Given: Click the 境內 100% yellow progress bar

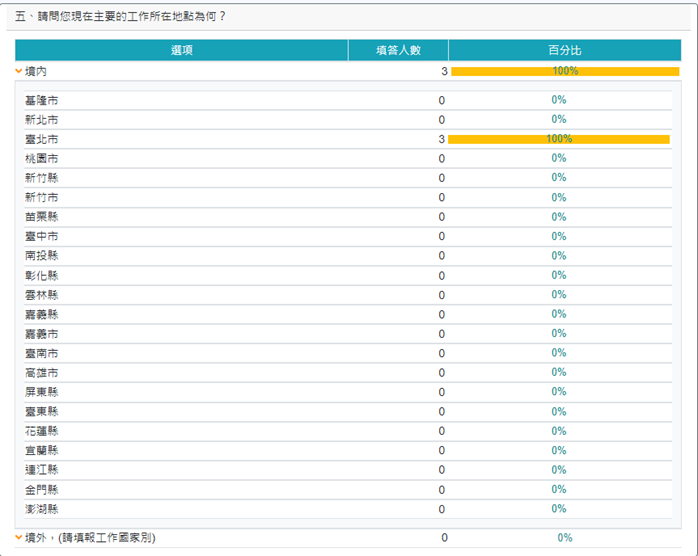Looking at the screenshot, I should 564,71.
